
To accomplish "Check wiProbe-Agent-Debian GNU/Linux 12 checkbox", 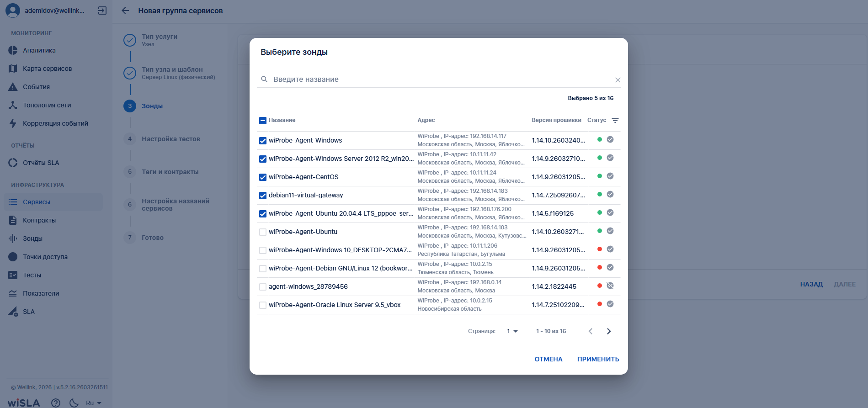I will pyautogui.click(x=263, y=269).
